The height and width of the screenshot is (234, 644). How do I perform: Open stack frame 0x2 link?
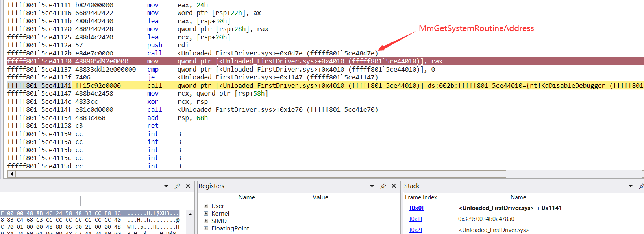click(x=415, y=230)
